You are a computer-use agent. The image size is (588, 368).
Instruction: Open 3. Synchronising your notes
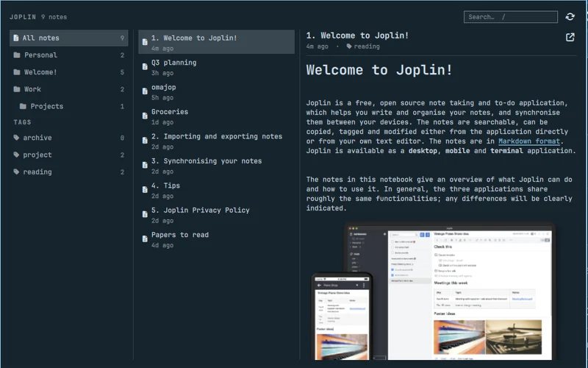[x=216, y=165]
